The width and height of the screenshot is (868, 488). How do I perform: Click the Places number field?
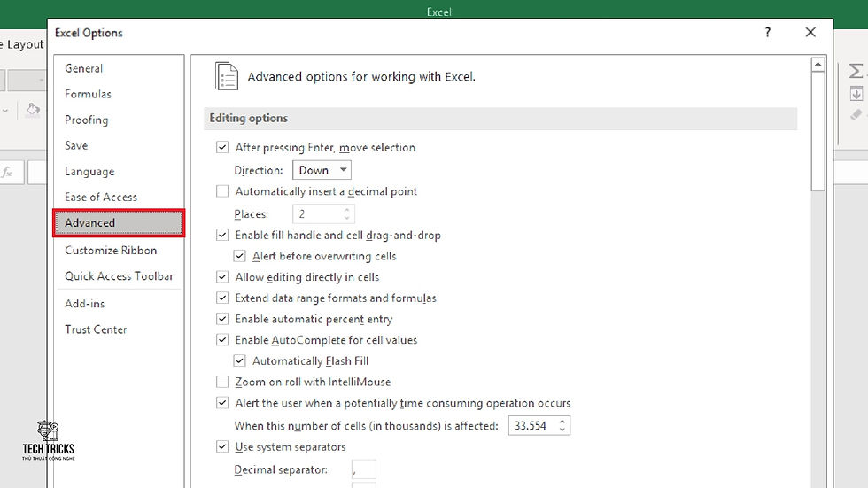click(x=323, y=214)
